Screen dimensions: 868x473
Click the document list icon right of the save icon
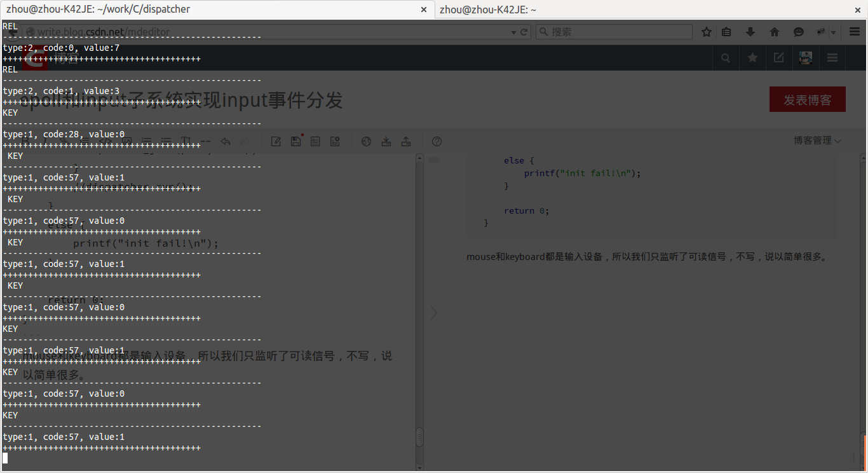click(x=315, y=142)
